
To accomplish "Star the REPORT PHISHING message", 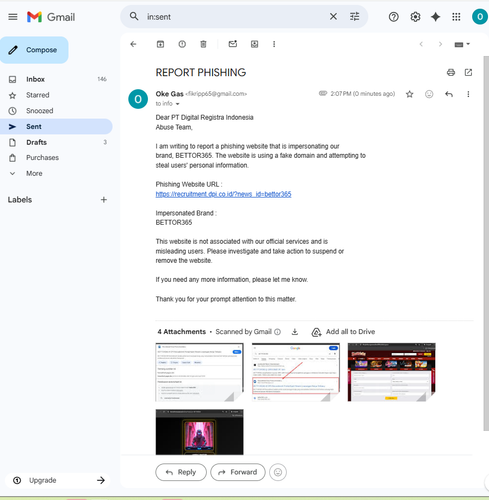I will (410, 94).
